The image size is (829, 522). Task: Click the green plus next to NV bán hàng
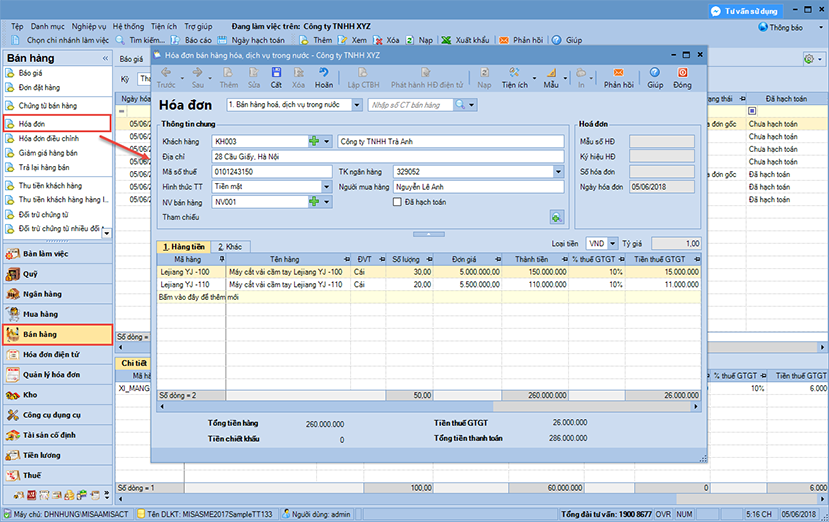coord(314,202)
